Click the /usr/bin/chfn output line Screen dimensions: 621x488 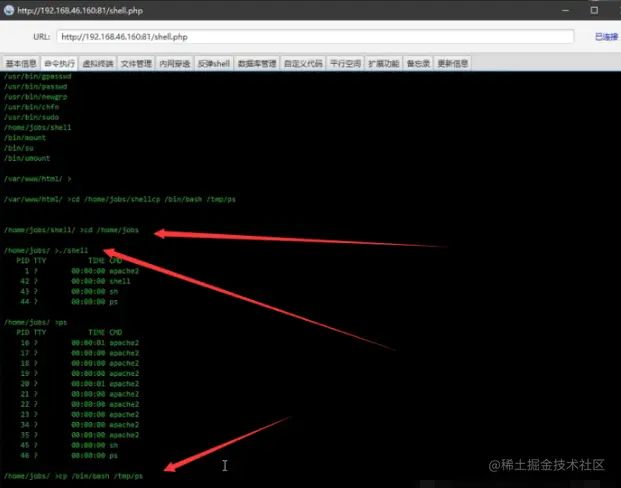[31, 107]
